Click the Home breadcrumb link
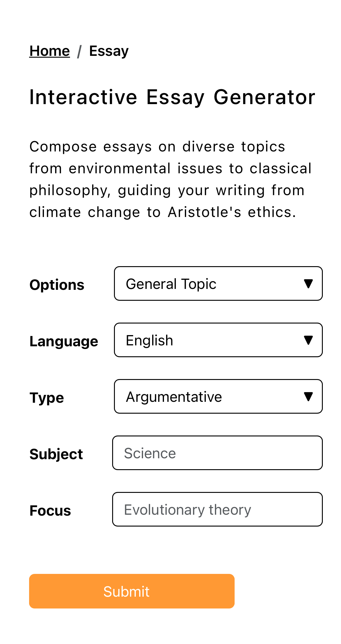Image resolution: width=341 pixels, height=644 pixels. pyautogui.click(x=49, y=51)
